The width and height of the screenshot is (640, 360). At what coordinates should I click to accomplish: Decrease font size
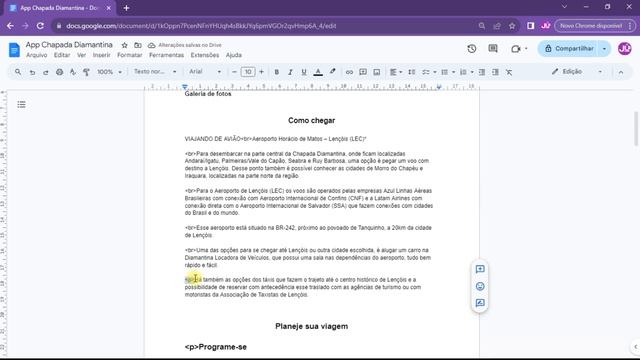234,72
